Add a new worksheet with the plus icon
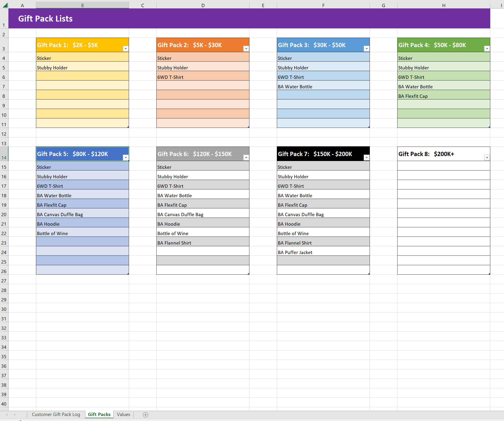 pyautogui.click(x=145, y=415)
